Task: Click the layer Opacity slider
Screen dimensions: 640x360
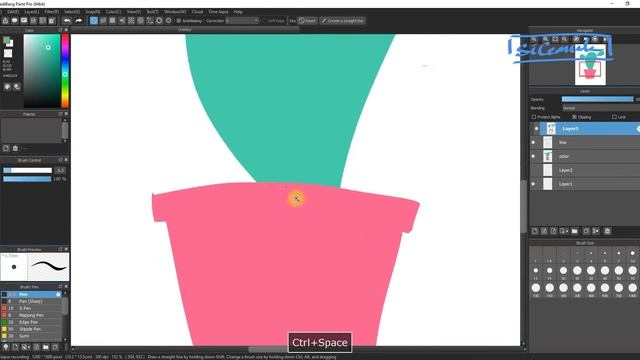Action: click(598, 99)
